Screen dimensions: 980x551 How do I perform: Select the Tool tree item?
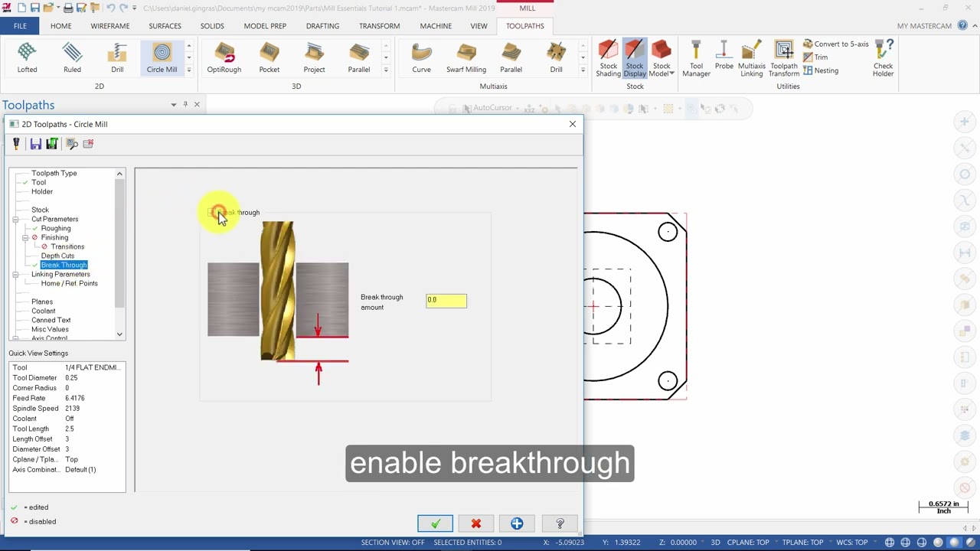tap(38, 182)
